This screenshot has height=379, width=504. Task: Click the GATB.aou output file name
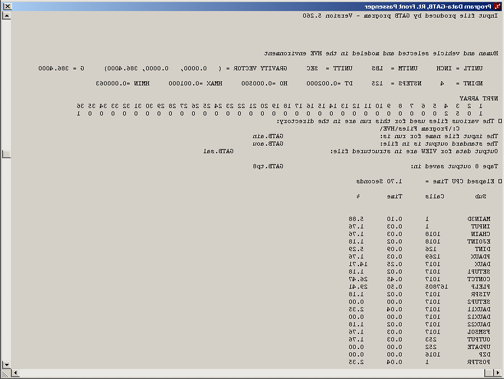[x=268, y=144]
